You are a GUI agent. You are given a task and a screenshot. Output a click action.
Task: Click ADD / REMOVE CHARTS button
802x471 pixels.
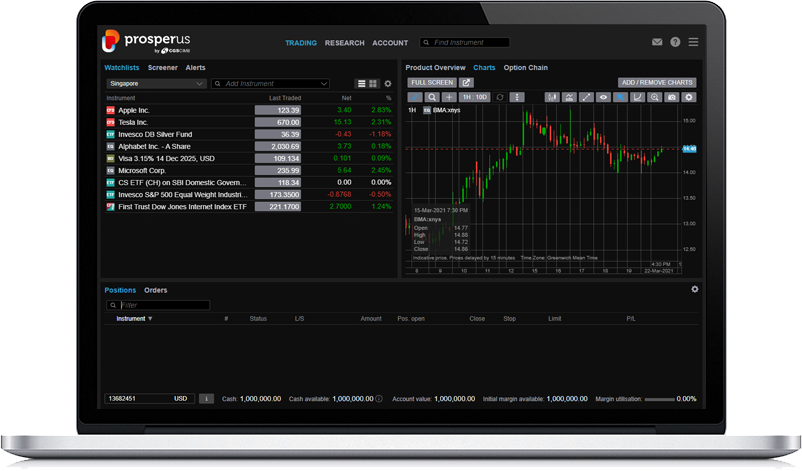[656, 82]
